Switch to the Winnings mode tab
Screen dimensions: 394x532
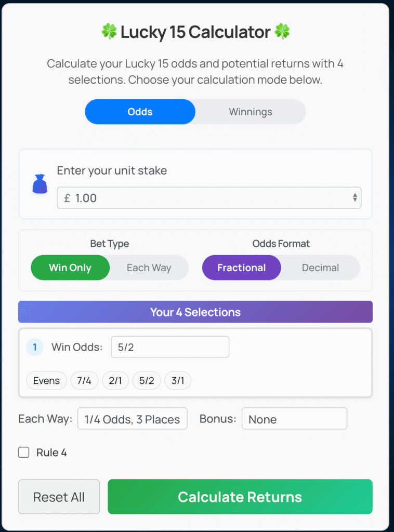point(251,112)
